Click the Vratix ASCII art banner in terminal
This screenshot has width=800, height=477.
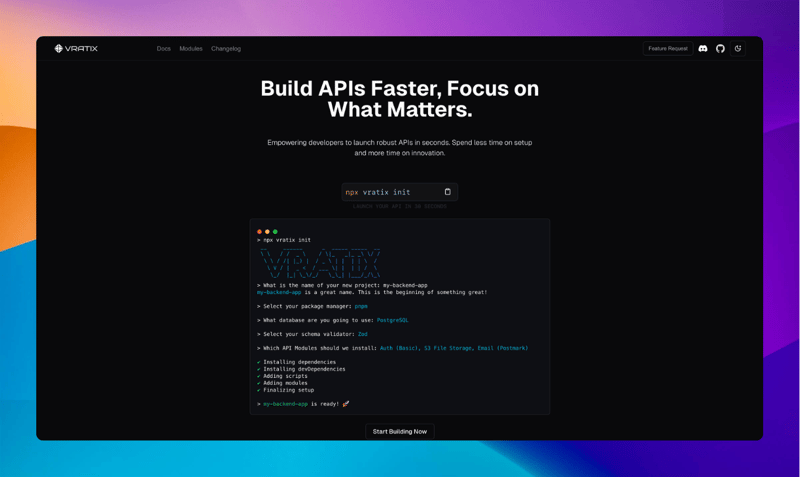click(x=320, y=263)
